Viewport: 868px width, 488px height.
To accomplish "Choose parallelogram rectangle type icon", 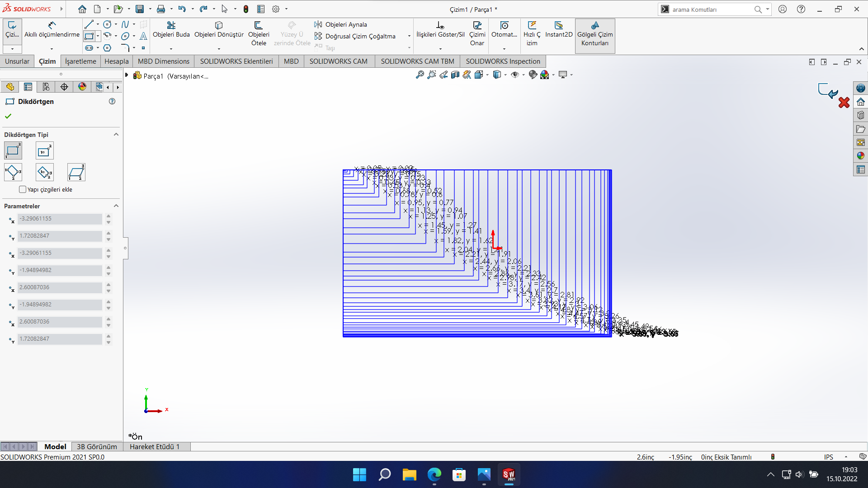I will pyautogui.click(x=76, y=172).
